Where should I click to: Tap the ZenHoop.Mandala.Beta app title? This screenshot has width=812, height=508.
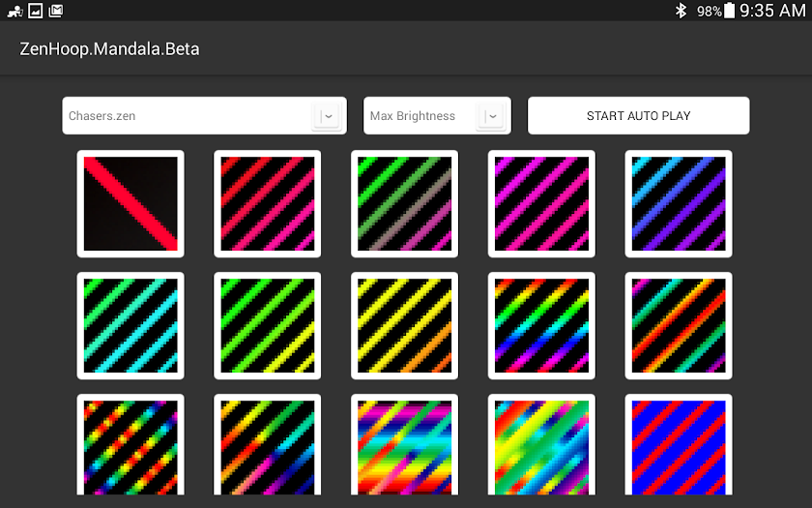click(x=109, y=48)
